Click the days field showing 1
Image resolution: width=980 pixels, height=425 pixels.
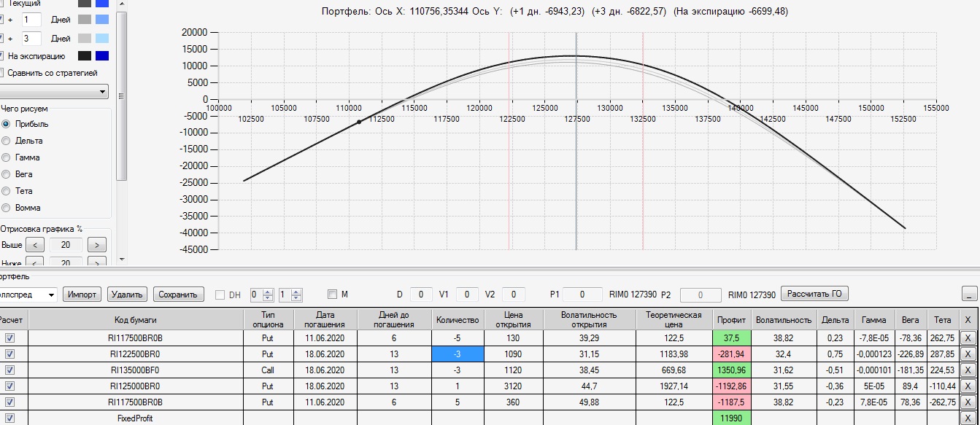[31, 20]
